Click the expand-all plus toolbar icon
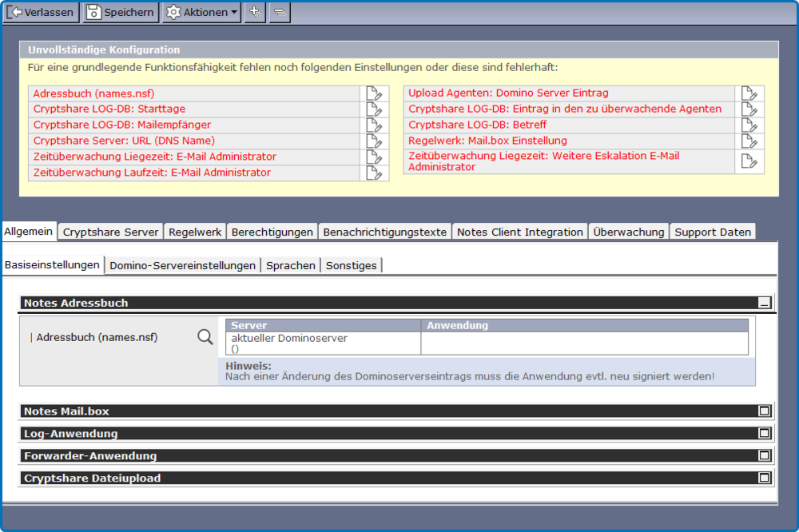 [255, 12]
